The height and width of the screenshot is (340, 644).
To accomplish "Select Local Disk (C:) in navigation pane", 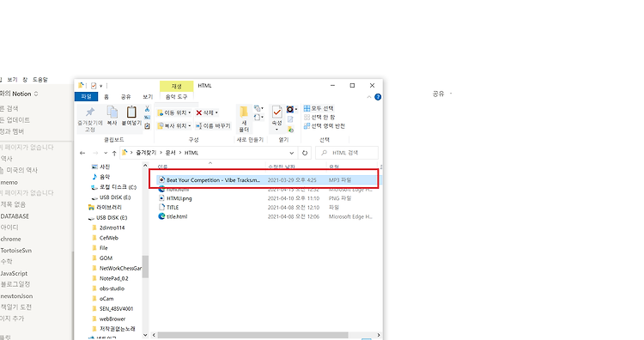I will [113, 187].
